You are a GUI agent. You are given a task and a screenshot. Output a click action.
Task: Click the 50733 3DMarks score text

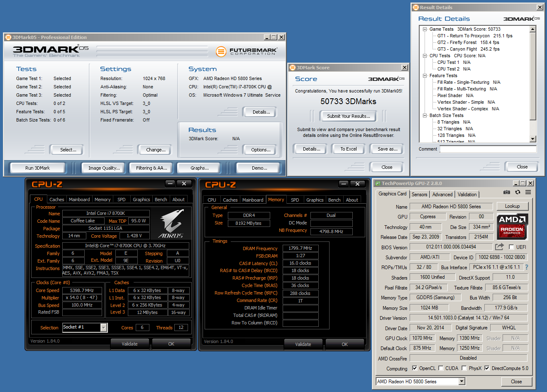pos(348,102)
